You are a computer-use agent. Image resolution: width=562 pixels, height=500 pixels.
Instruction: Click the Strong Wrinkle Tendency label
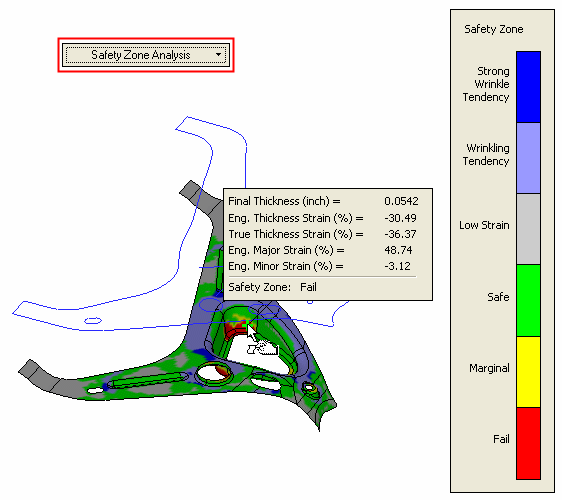point(486,84)
